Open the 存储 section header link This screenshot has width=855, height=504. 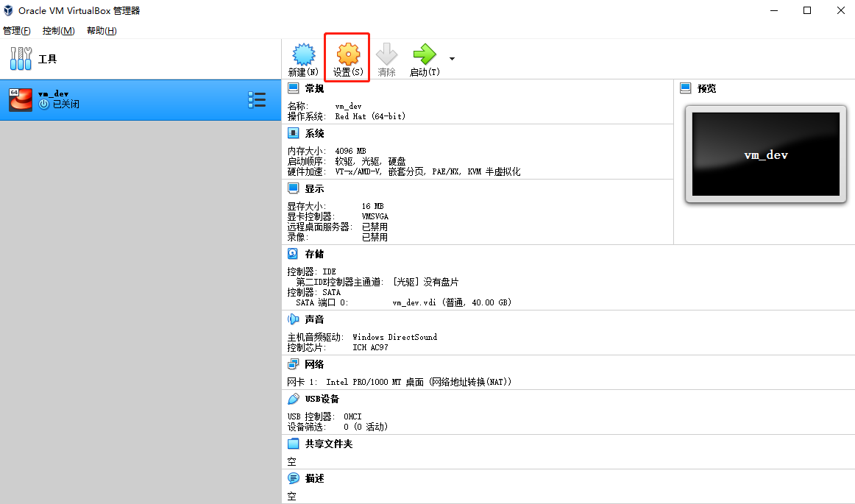coord(315,254)
